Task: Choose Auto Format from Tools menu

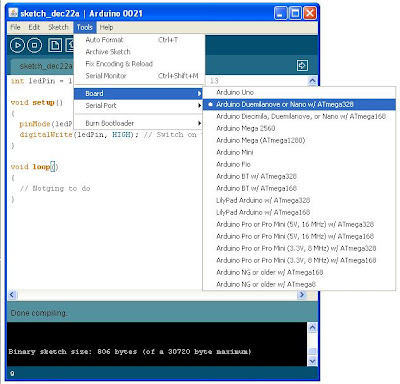Action: 139,40
